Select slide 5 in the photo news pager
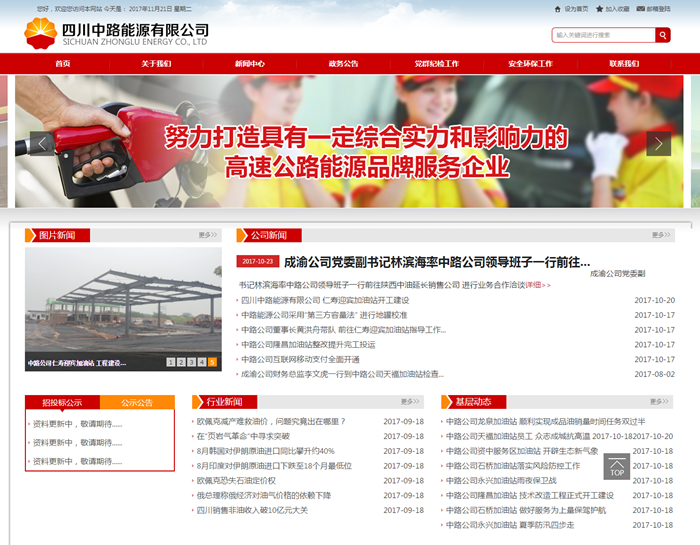Image resolution: width=700 pixels, height=545 pixels. coord(211,362)
